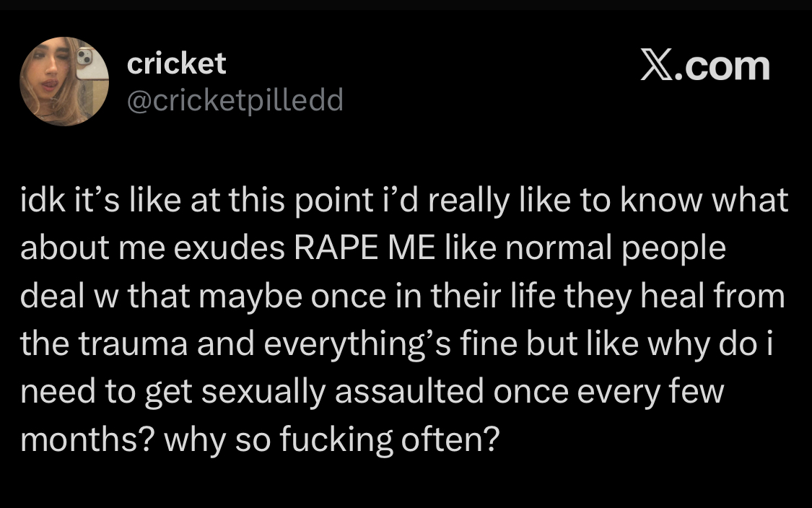The image size is (812, 508).
Task: Click the word months? on the last line
Action: tap(87, 440)
